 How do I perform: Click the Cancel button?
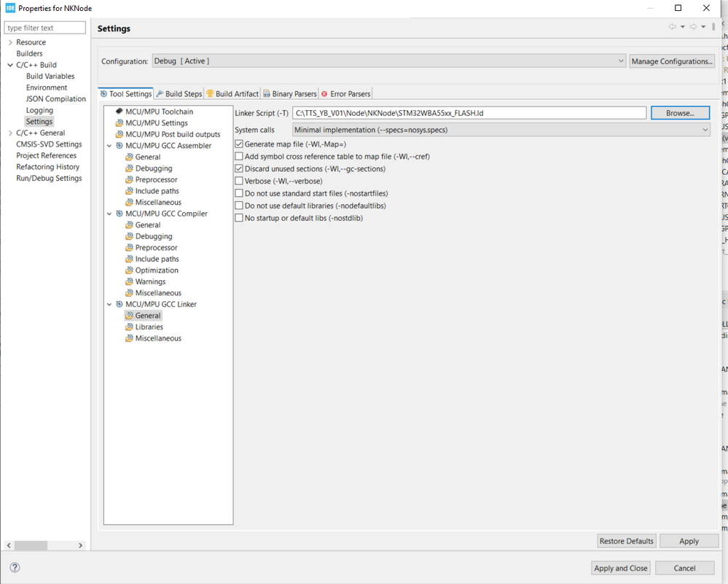point(685,568)
